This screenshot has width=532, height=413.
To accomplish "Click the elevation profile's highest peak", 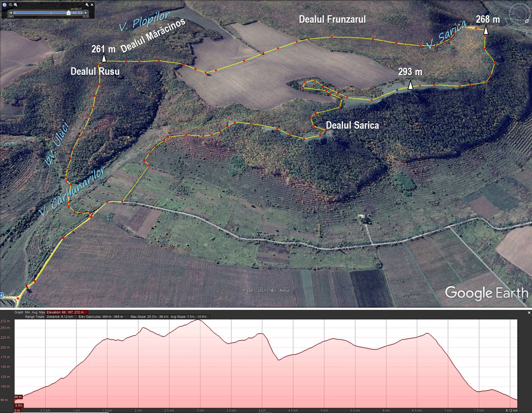I will pos(198,320).
